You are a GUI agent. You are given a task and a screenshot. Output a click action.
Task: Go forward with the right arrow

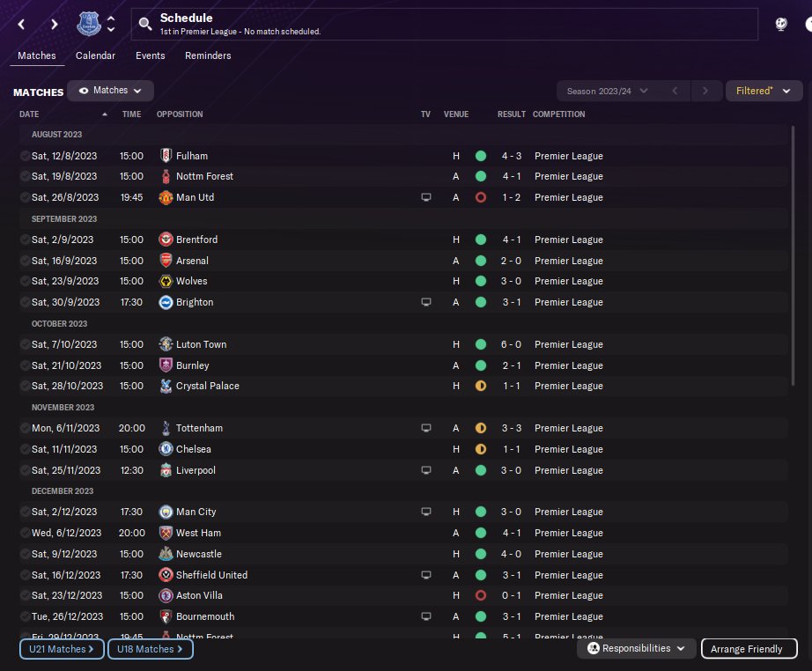[54, 25]
